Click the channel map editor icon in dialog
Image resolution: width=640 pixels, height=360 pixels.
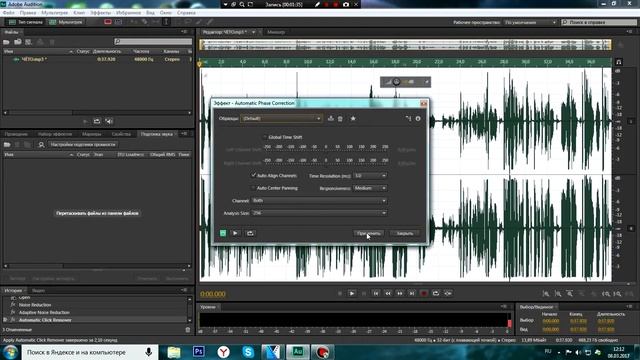pos(409,119)
